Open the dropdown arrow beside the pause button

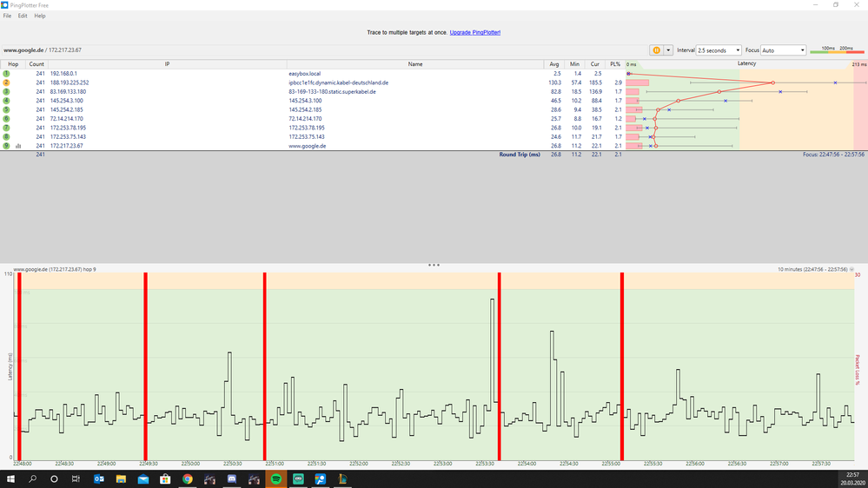tap(668, 49)
